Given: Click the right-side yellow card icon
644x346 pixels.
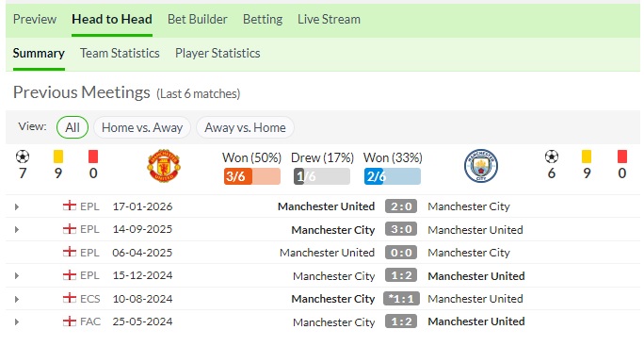Looking at the screenshot, I should pyautogui.click(x=587, y=157).
